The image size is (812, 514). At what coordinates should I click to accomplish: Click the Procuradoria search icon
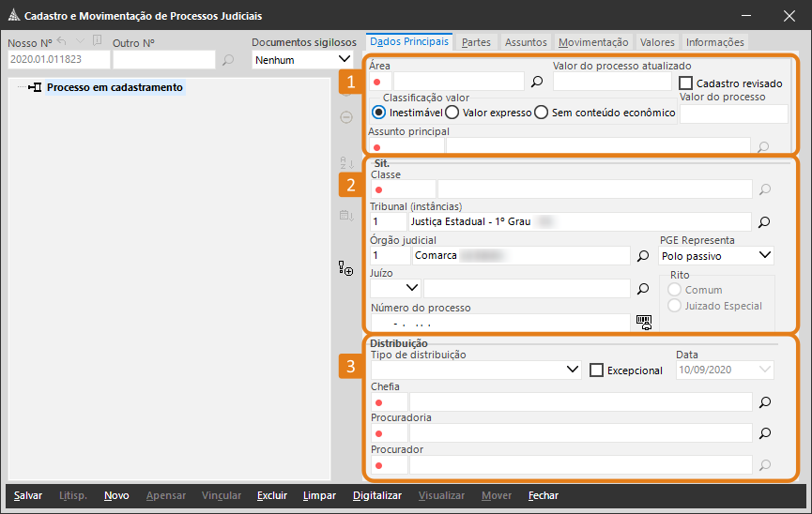[x=764, y=433]
